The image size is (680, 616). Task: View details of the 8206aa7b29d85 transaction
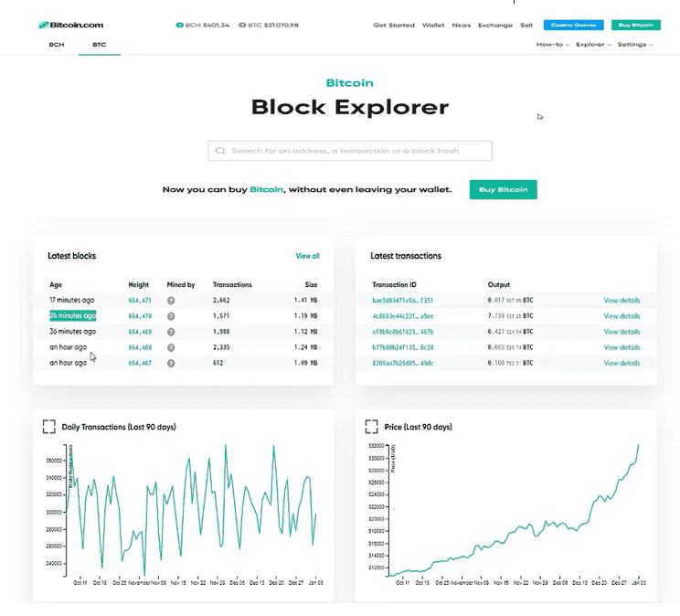(622, 363)
